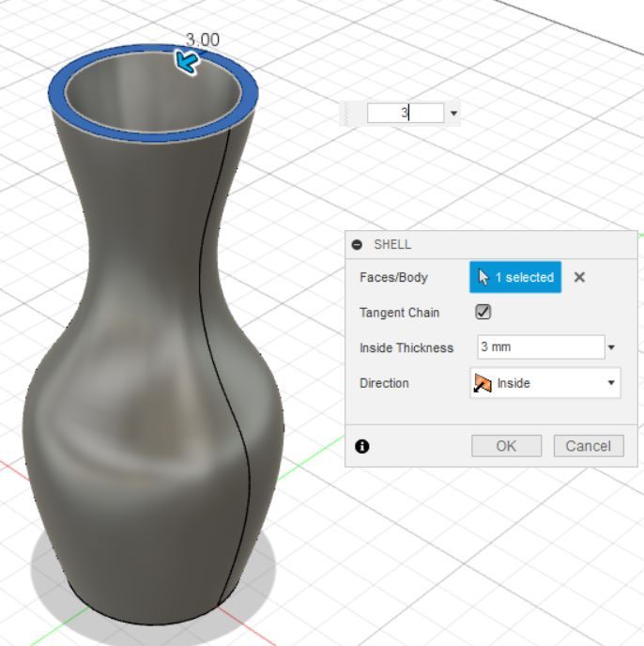Click the info icon in SHELL dialog
Viewport: 644px width, 646px height.
click(x=361, y=446)
